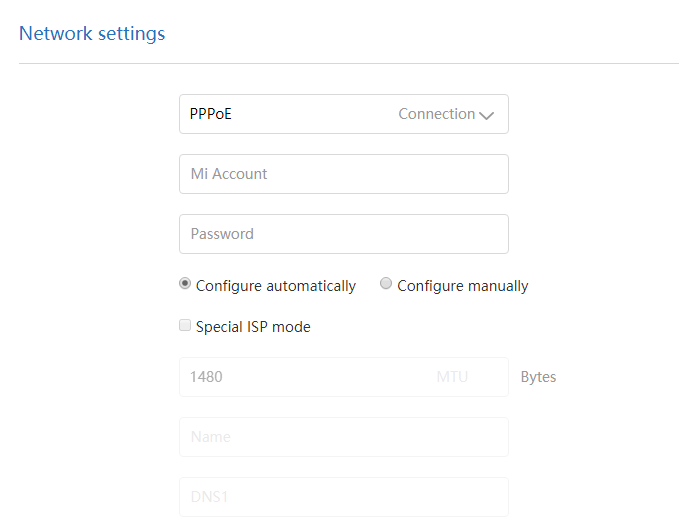Click the MTU label inside the field
679x519 pixels.
click(452, 377)
